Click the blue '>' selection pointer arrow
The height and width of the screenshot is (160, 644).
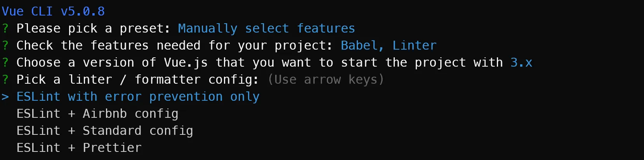coord(5,96)
